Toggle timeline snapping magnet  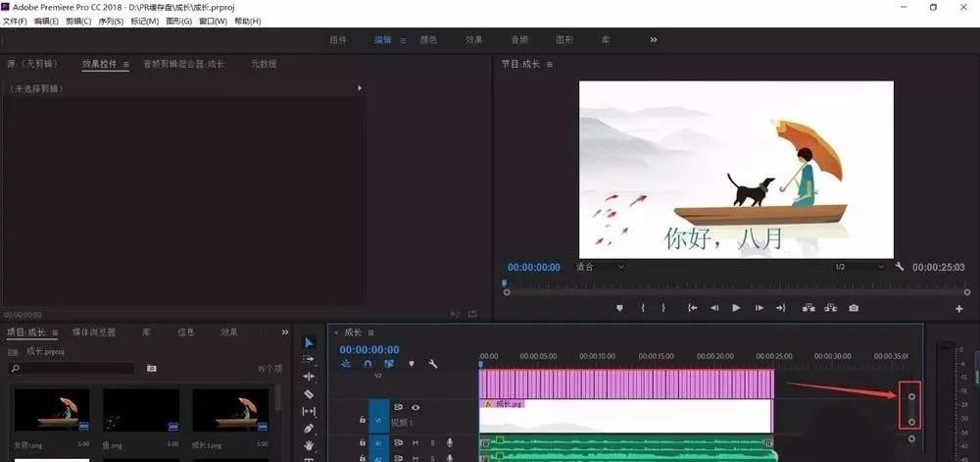[x=368, y=363]
